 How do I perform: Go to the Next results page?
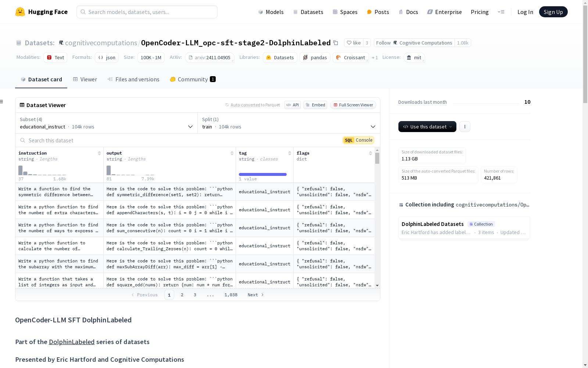click(256, 295)
